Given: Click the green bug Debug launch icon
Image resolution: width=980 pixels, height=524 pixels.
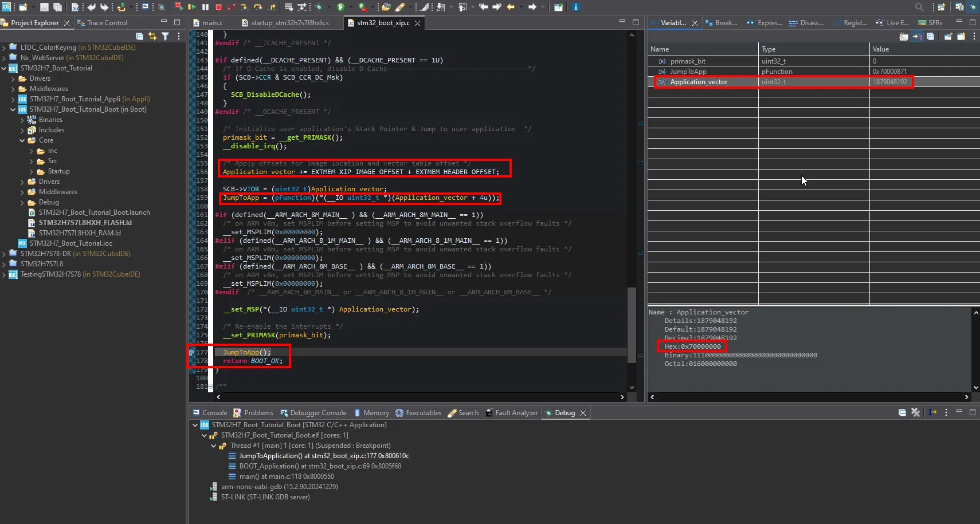Looking at the screenshot, I should pyautogui.click(x=319, y=7).
